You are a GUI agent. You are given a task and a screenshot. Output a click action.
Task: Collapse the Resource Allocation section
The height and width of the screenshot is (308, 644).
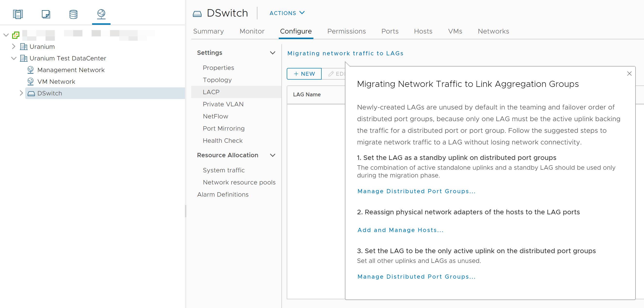272,155
